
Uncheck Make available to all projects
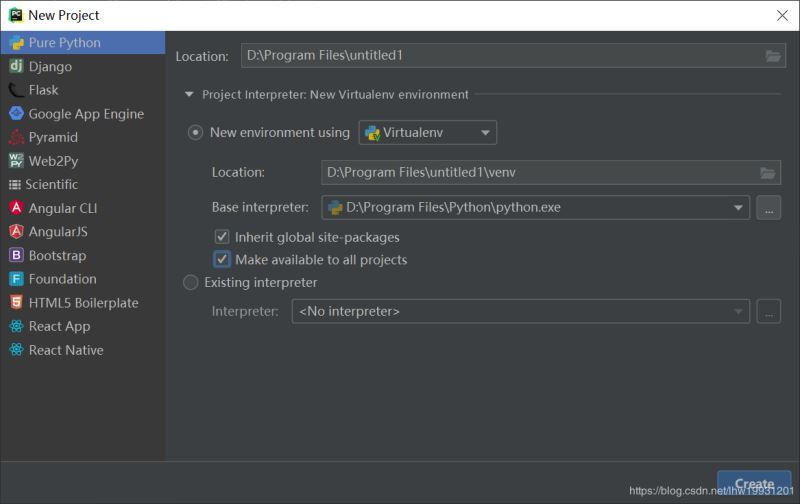tap(223, 260)
